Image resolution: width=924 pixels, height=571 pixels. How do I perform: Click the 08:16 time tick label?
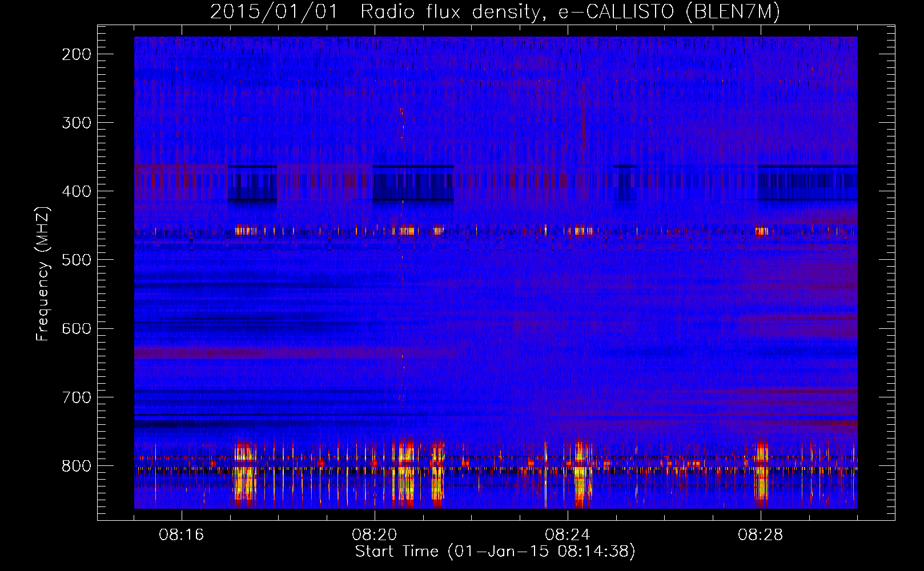point(182,535)
